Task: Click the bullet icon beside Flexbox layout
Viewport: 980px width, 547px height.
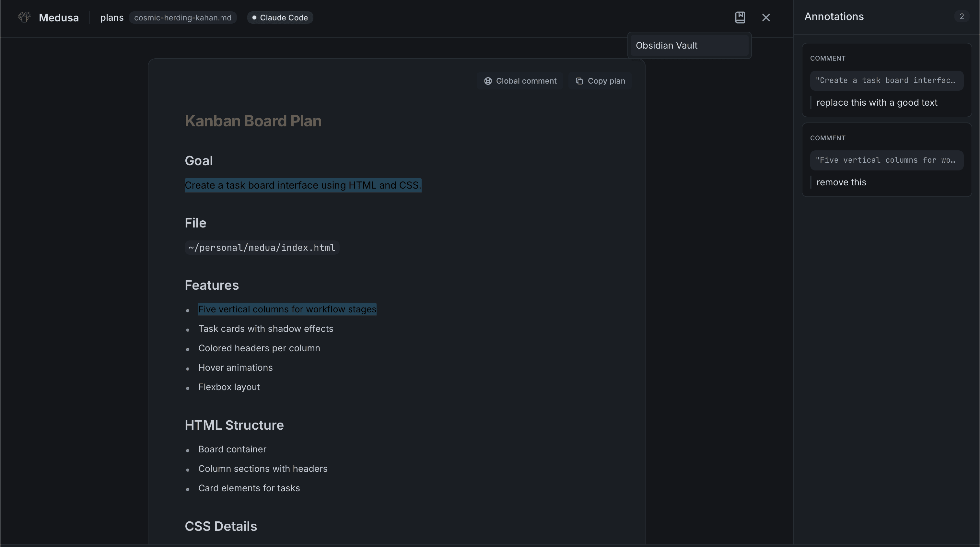Action: (x=188, y=388)
